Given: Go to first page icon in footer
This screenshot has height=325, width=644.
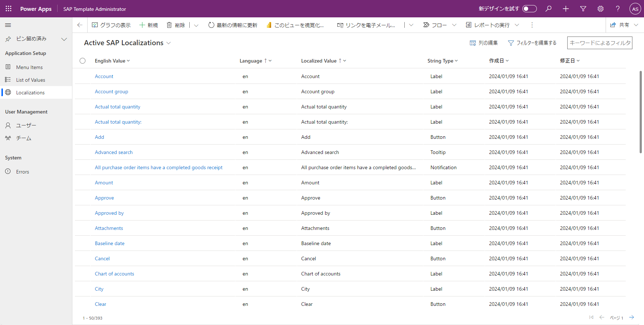Looking at the screenshot, I should click(591, 317).
